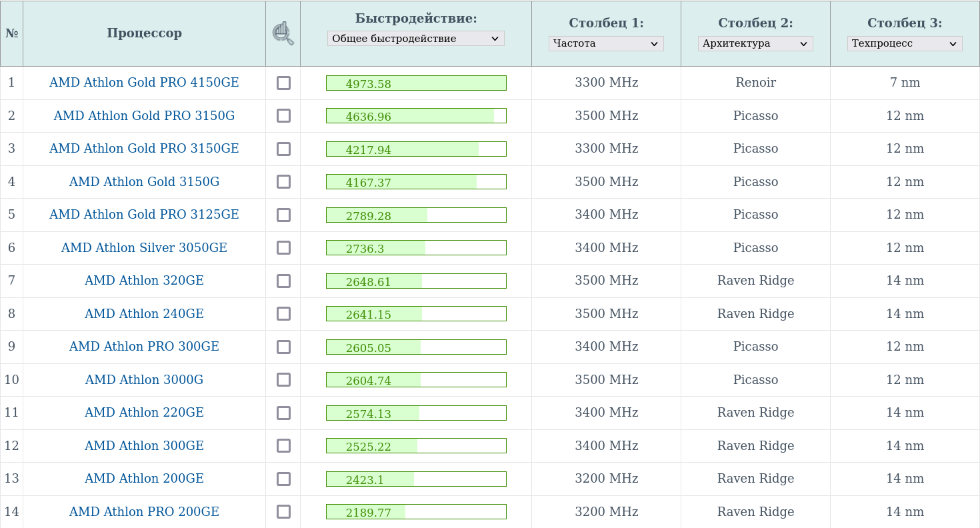Click the 2789.28 performance bar

pos(416,215)
